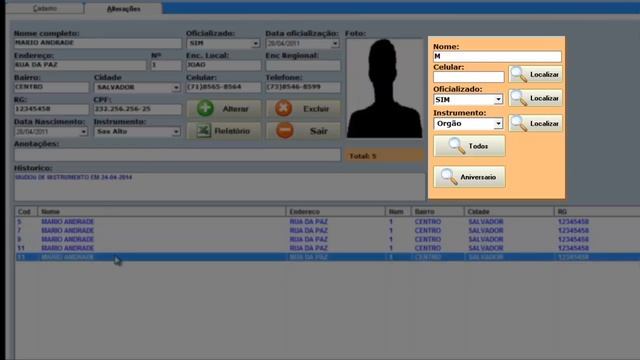Click the orange X icon on Excluir

283,108
